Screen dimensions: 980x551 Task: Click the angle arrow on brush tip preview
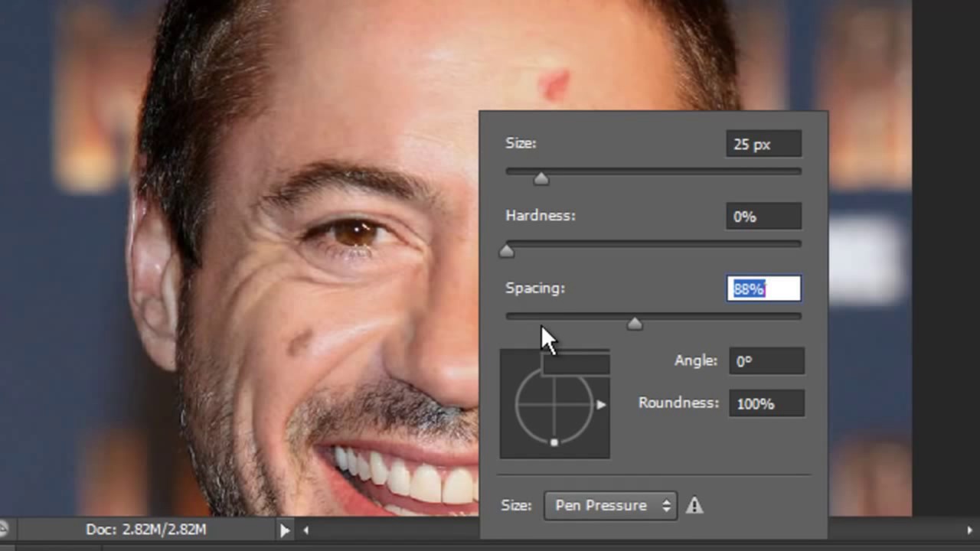[x=601, y=404]
